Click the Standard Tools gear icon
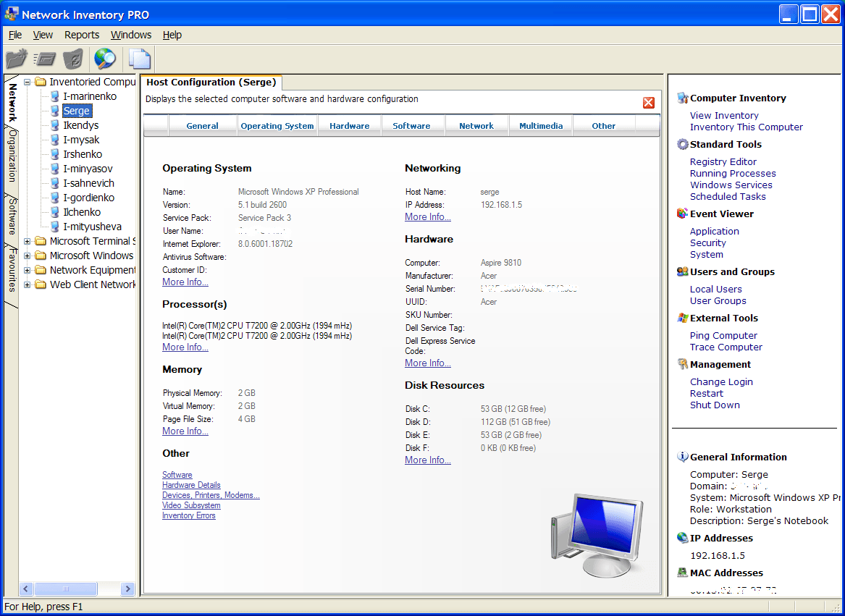Viewport: 845px width, 616px height. pyautogui.click(x=681, y=144)
